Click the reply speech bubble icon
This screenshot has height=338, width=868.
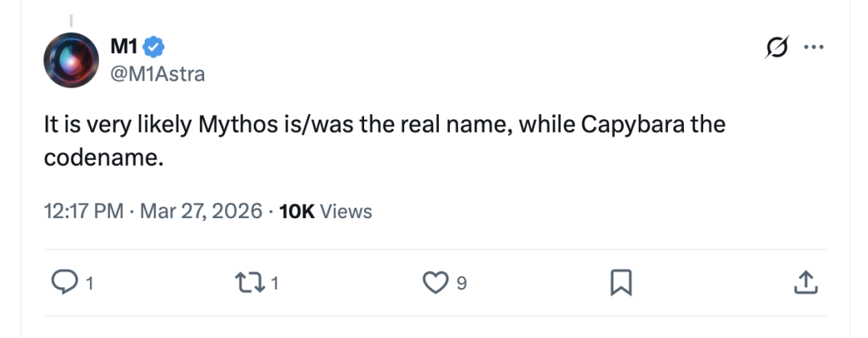tap(63, 282)
